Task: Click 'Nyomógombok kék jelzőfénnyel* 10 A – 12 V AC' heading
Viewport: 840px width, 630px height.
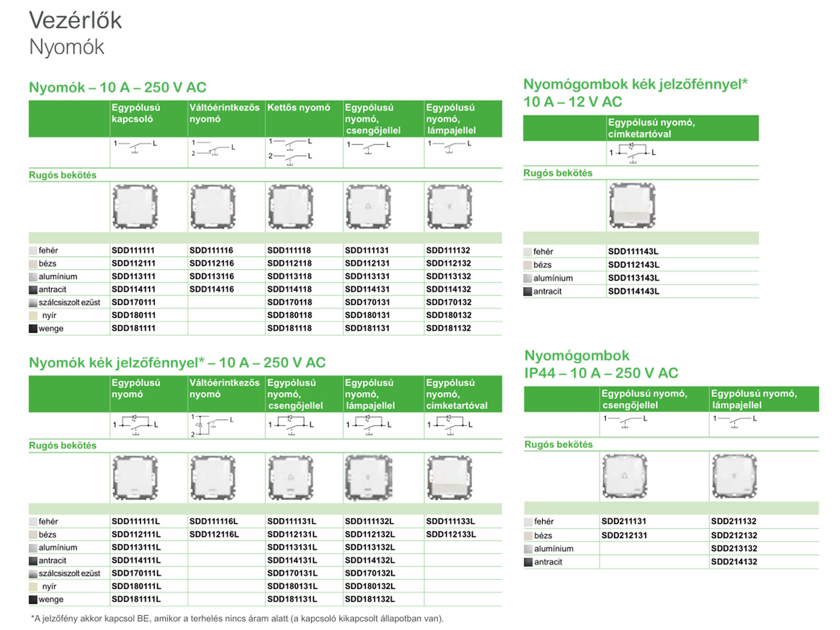Action: pyautogui.click(x=635, y=93)
